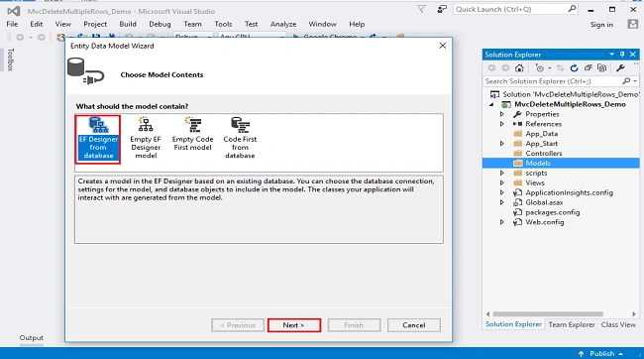
Task: Open the Build menu
Action: click(x=128, y=24)
